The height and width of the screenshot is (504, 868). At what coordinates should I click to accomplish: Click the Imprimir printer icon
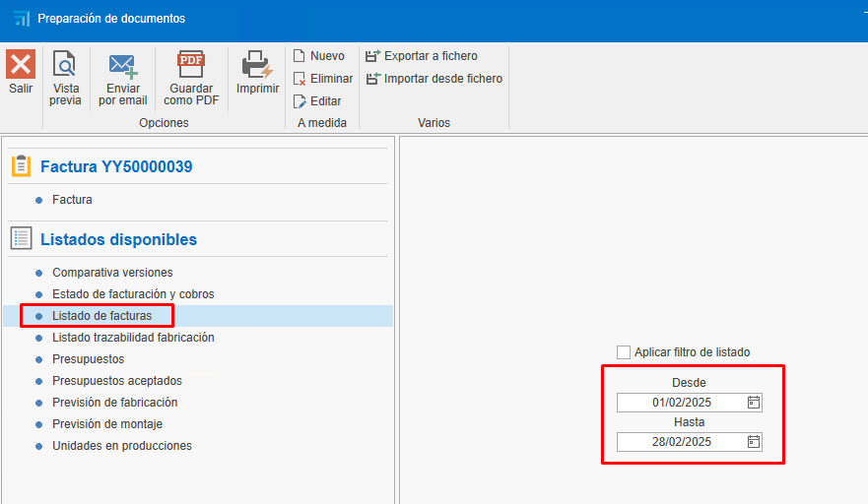[x=257, y=66]
